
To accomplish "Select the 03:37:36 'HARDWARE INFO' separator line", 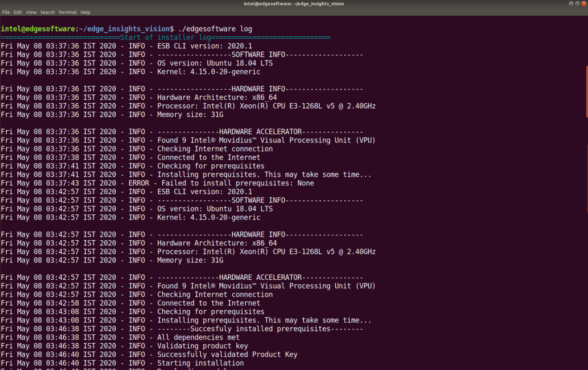I will (x=182, y=89).
